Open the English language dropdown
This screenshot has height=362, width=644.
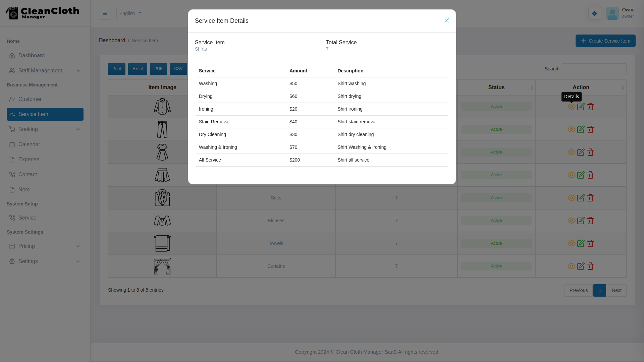(130, 13)
